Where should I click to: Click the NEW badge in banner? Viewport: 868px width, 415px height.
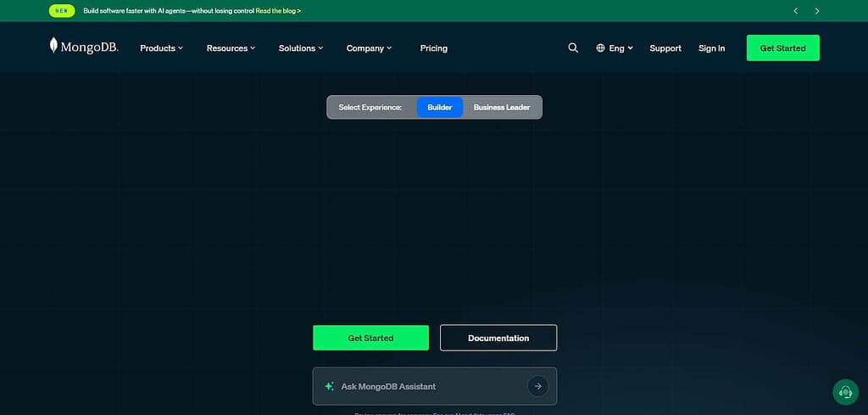[x=61, y=10]
